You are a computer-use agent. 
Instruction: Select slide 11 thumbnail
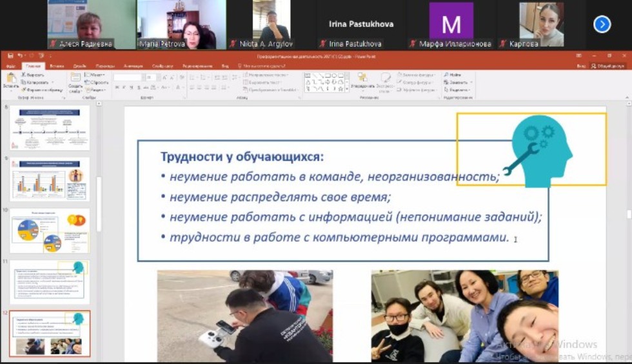coord(50,282)
